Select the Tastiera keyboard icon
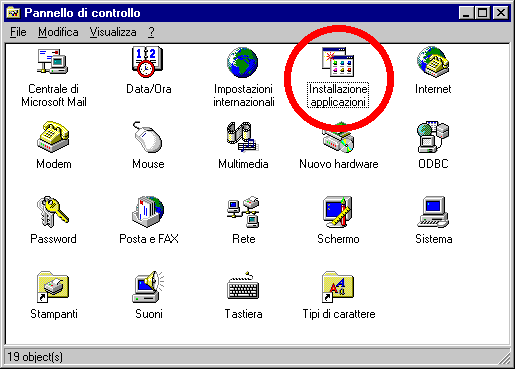The image size is (515, 369). pos(243,286)
